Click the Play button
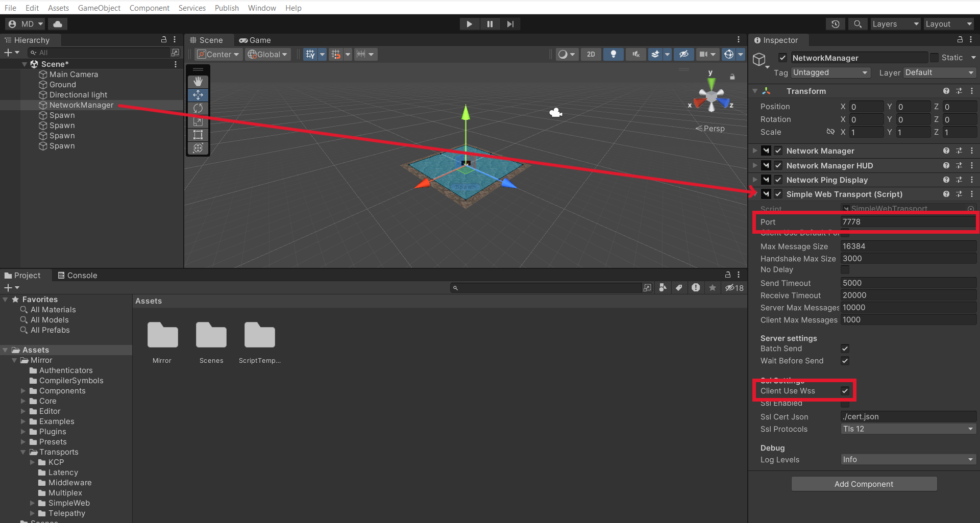The image size is (980, 523). pyautogui.click(x=469, y=24)
